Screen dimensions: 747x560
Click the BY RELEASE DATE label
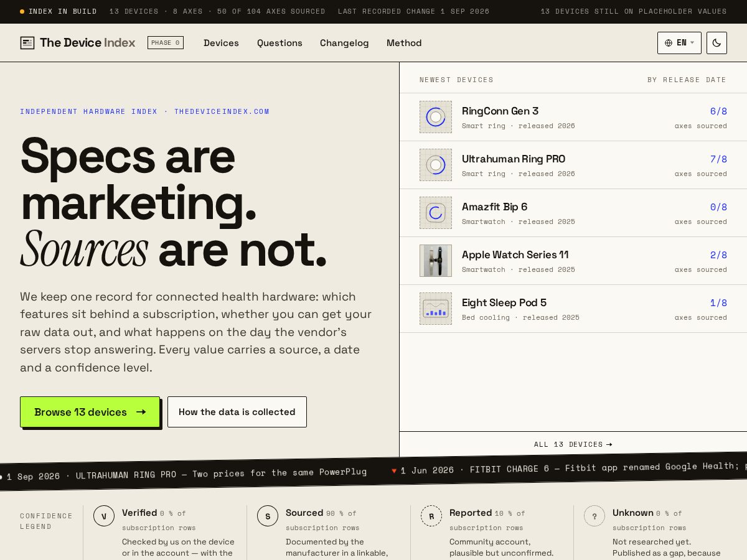687,80
